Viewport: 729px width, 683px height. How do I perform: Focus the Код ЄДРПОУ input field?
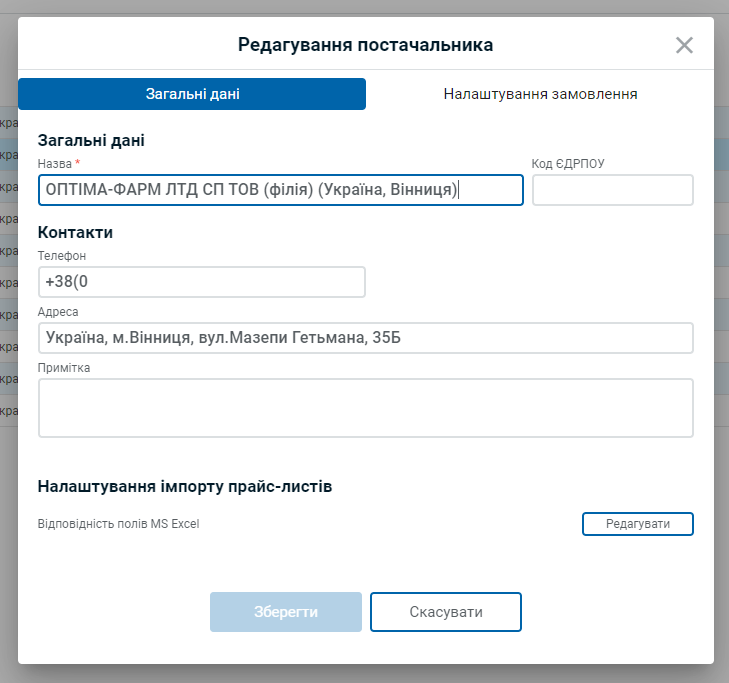coord(613,190)
